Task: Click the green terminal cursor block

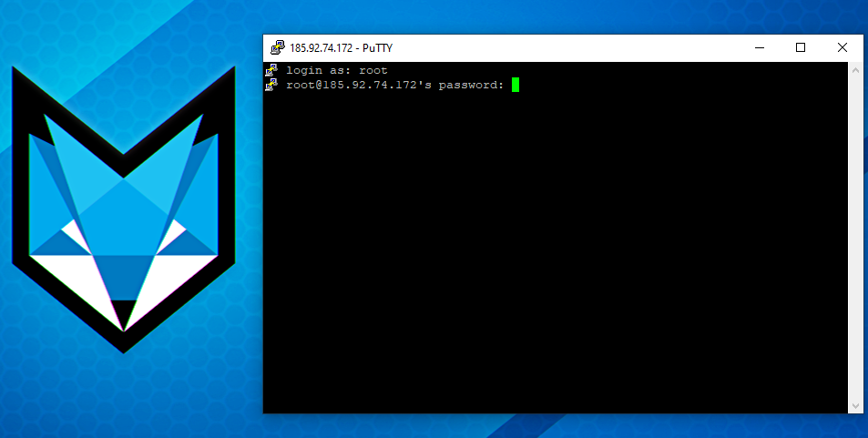Action: pyautogui.click(x=515, y=85)
